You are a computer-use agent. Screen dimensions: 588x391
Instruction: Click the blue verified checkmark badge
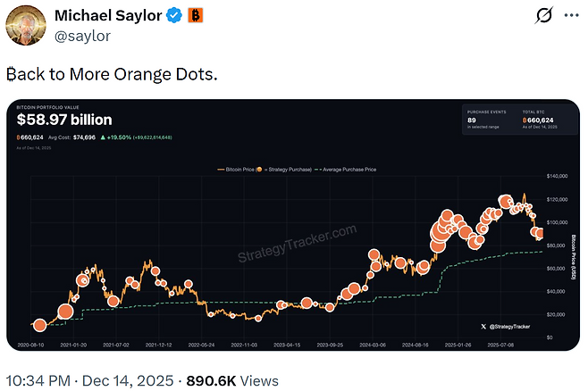click(173, 15)
